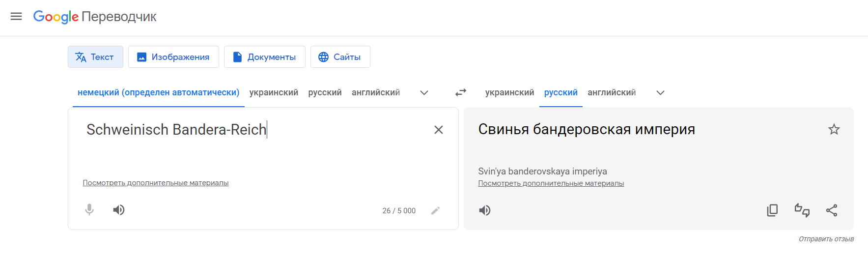This screenshot has height=258, width=868.
Task: Open the main hamburger menu
Action: click(x=16, y=16)
